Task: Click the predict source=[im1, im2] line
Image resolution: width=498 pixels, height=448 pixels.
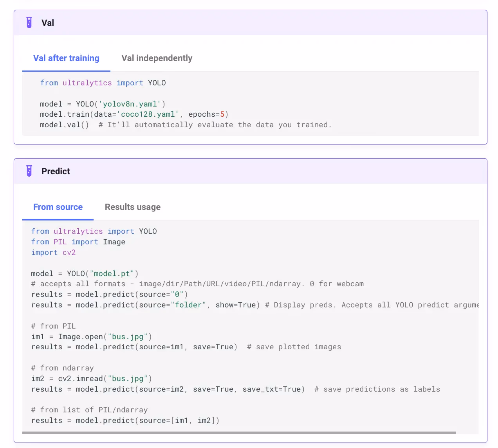Action: click(125, 421)
